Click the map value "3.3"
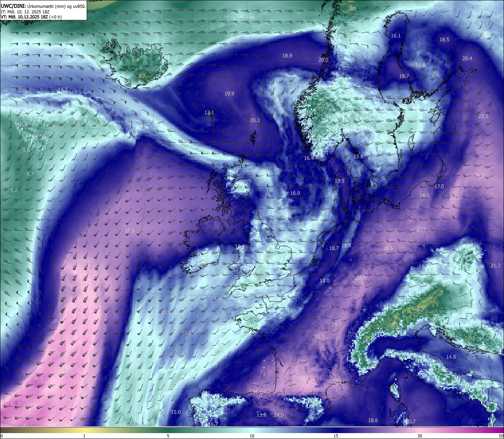Image resolution: width=504 pixels, height=439 pixels. (471, 338)
